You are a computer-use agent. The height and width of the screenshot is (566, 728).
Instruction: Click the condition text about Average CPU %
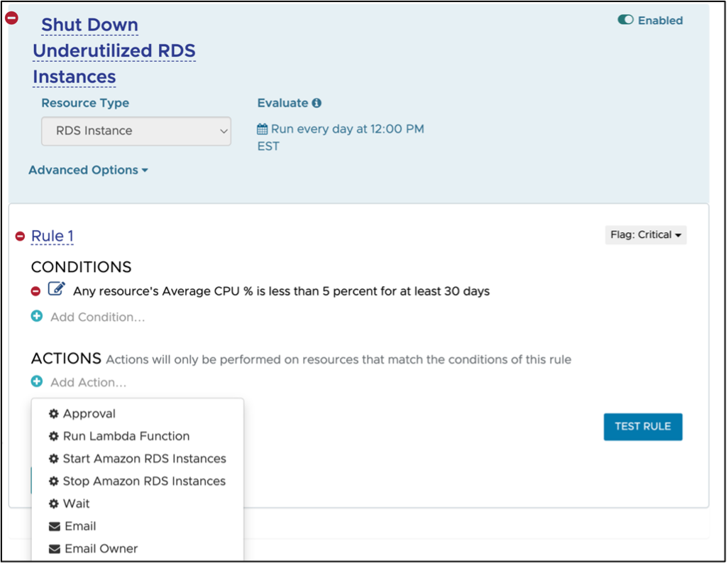click(x=282, y=291)
